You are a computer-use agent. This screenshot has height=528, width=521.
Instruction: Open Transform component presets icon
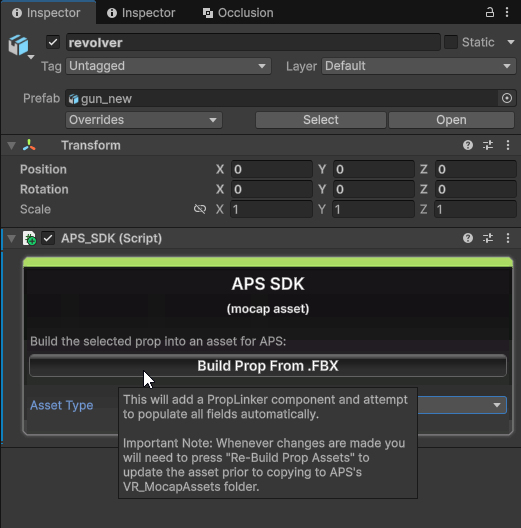(x=488, y=145)
